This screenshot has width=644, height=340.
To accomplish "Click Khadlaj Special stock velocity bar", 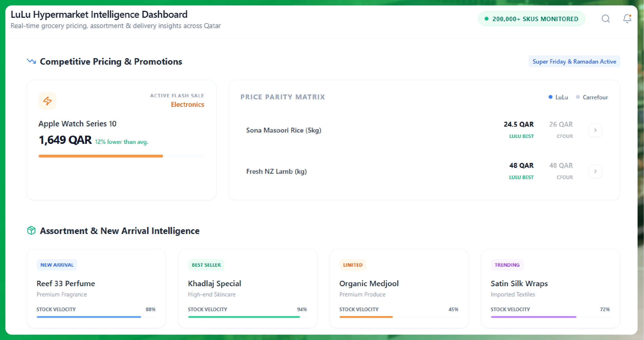I will (244, 317).
